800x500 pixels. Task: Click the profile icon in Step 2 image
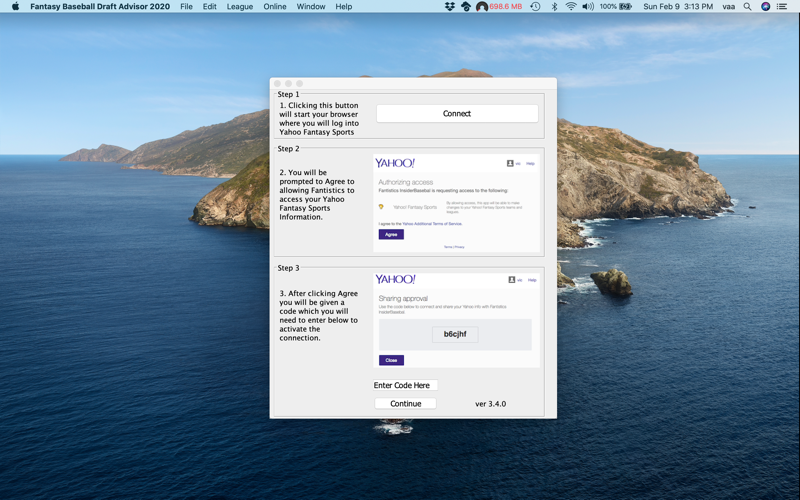tap(510, 163)
